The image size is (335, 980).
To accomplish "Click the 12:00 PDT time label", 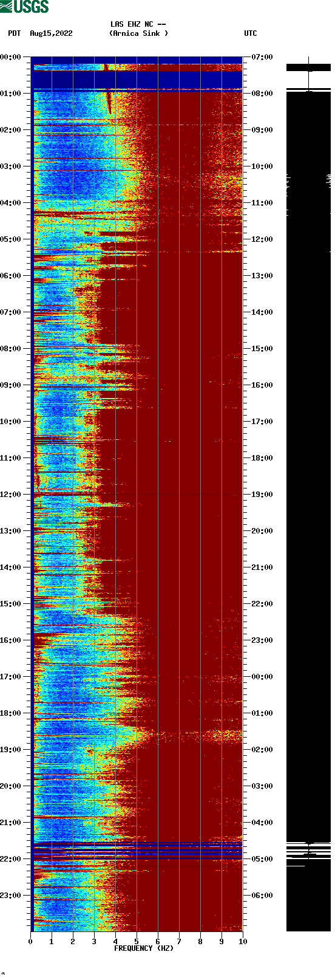I will coord(10,495).
